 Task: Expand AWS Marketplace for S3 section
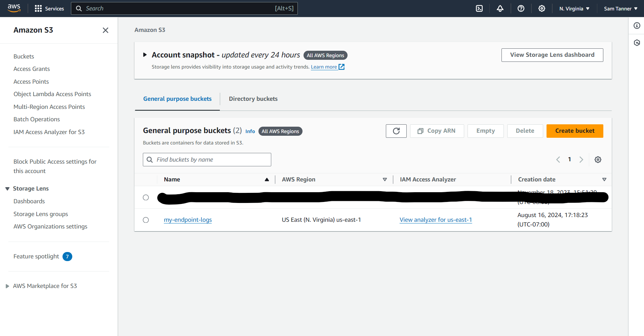click(7, 286)
